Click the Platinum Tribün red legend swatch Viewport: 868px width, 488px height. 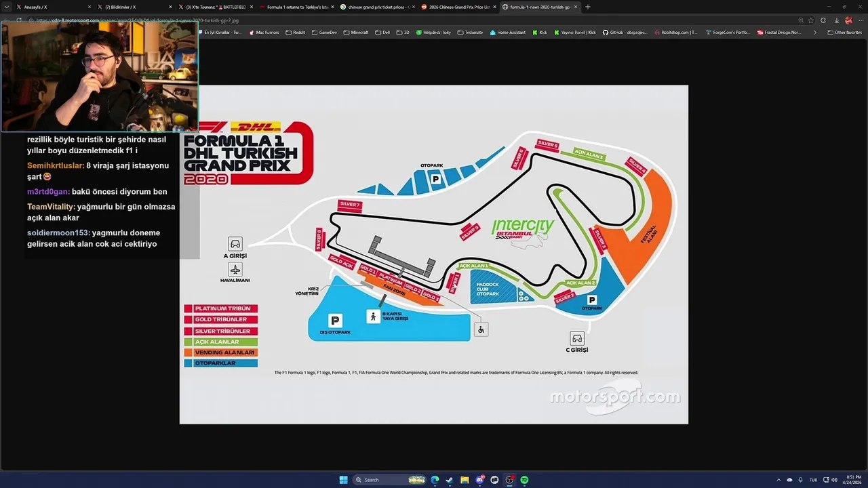coord(188,308)
